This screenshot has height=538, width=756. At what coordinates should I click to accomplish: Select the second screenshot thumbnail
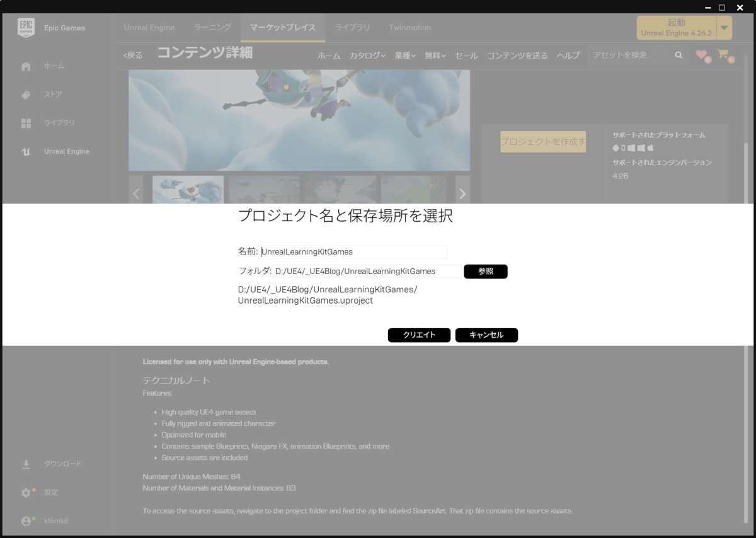tap(264, 190)
